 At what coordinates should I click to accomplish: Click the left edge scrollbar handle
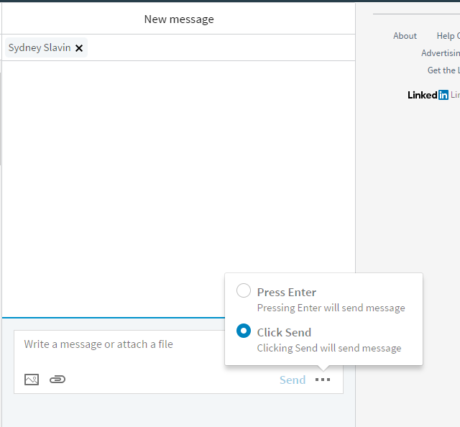[1, 118]
